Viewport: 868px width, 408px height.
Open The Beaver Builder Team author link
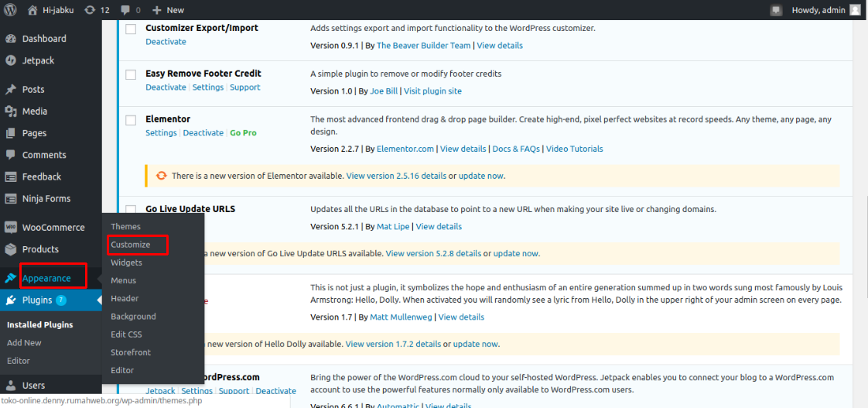coord(423,46)
